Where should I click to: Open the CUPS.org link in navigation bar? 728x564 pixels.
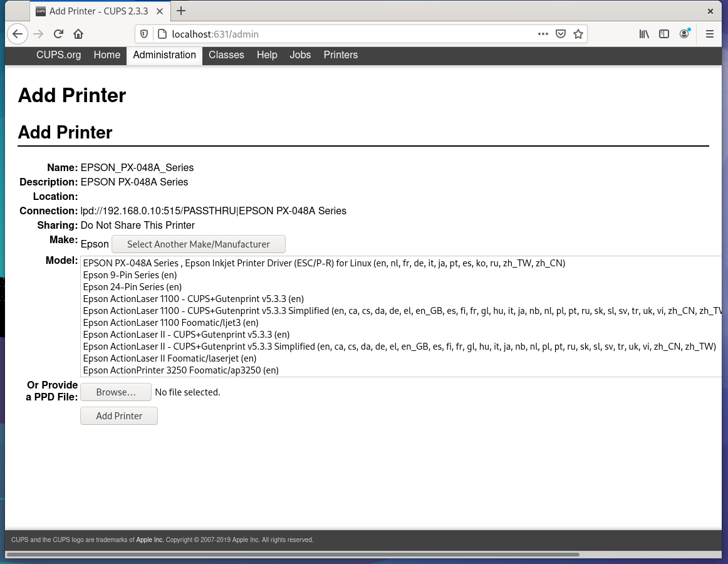[x=58, y=55]
